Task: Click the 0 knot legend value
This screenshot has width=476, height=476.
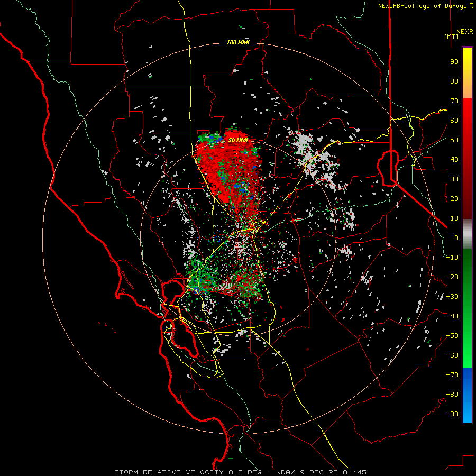Action: pyautogui.click(x=456, y=238)
